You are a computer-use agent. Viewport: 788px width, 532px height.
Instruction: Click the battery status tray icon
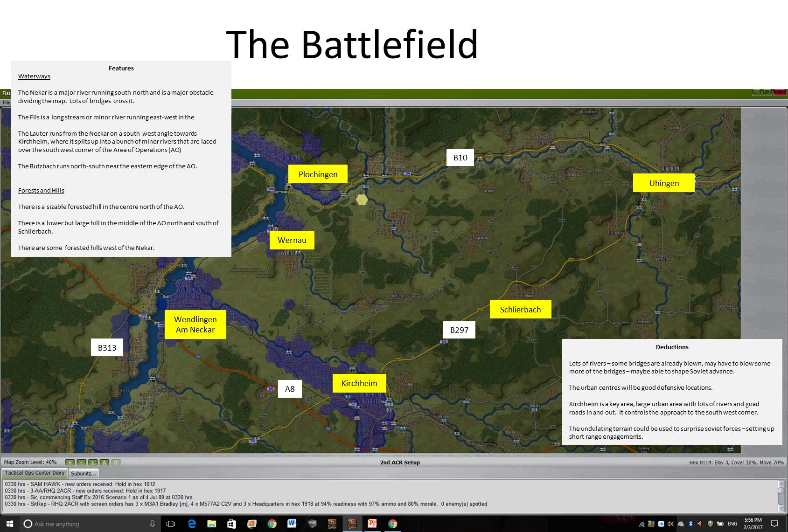(720, 524)
